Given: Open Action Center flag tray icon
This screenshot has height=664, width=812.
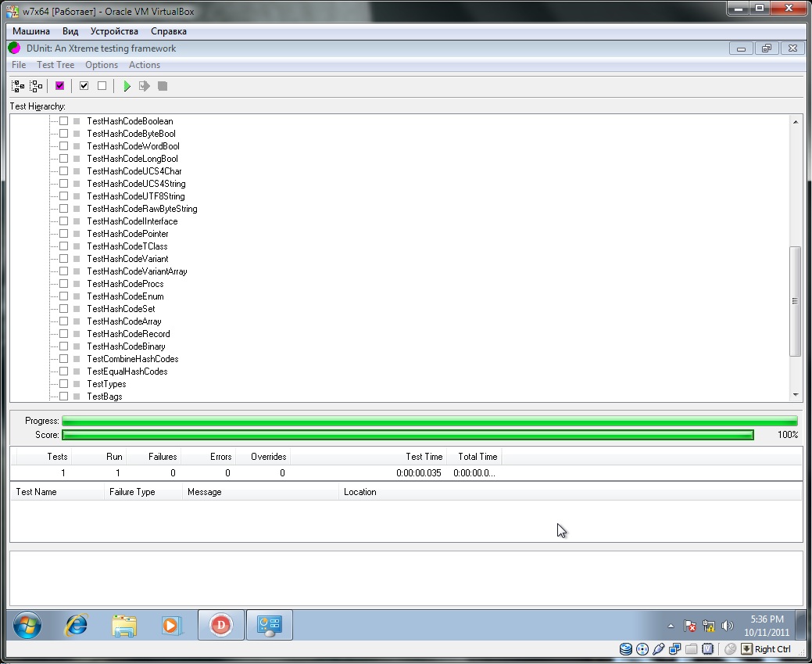Looking at the screenshot, I should coord(689,626).
